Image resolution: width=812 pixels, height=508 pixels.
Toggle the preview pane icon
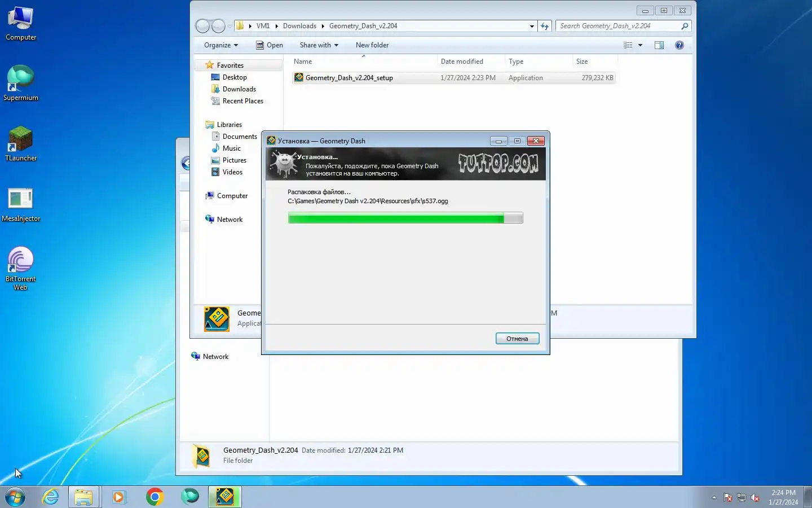click(659, 45)
